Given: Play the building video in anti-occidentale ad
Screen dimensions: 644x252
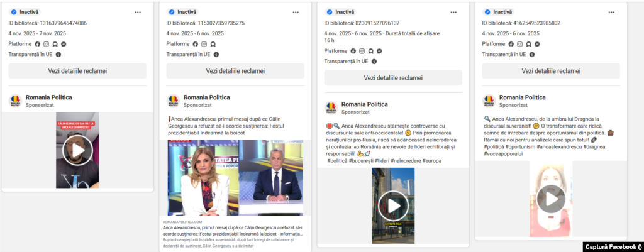Looking at the screenshot, I should 393,205.
